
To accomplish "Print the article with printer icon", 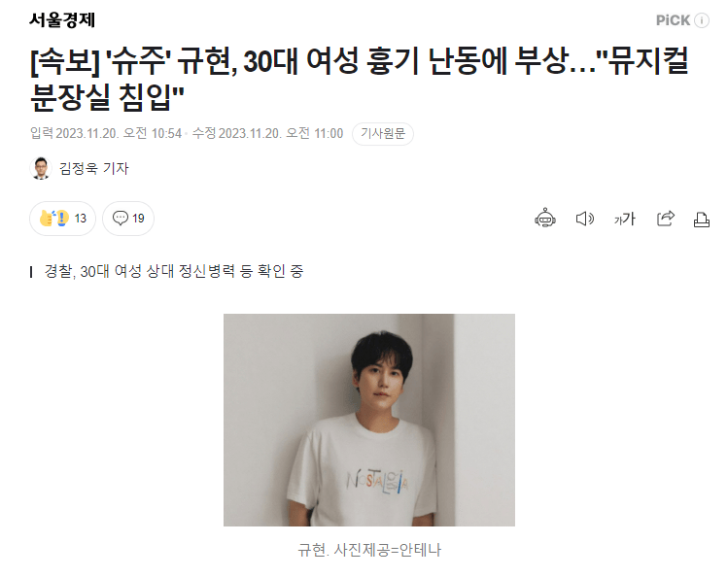I will (x=701, y=220).
